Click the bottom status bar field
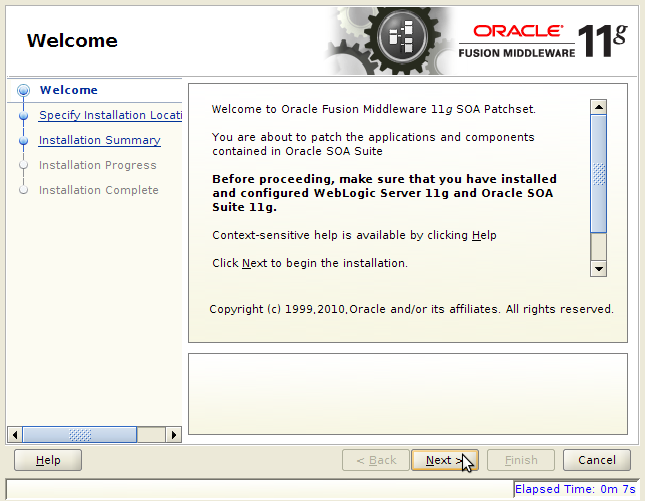This screenshot has height=501, width=645. pos(260,489)
